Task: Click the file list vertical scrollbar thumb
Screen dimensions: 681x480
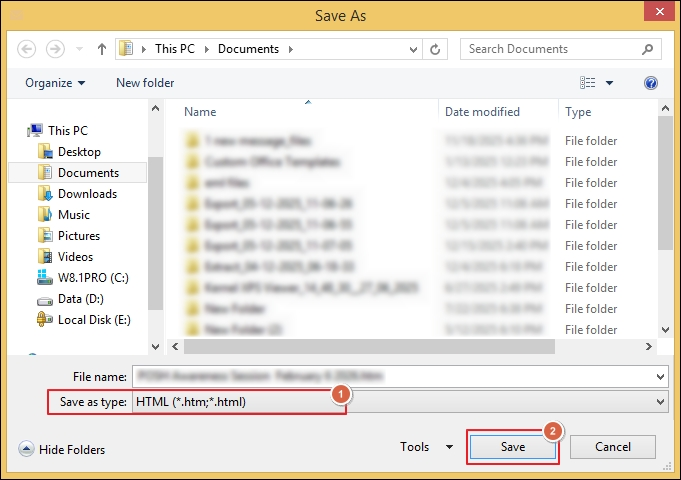Action: pos(665,183)
